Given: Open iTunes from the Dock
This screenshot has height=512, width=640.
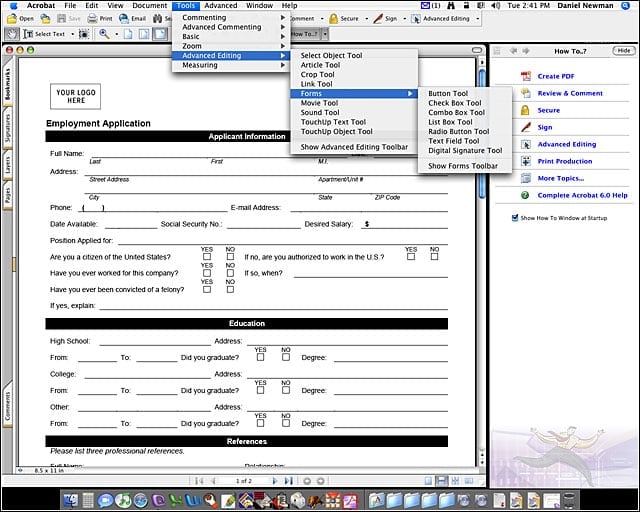Looking at the screenshot, I should [x=122, y=501].
